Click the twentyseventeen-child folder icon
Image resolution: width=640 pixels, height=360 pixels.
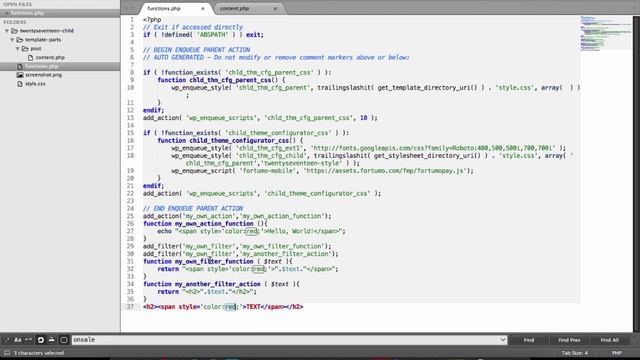(x=14, y=31)
